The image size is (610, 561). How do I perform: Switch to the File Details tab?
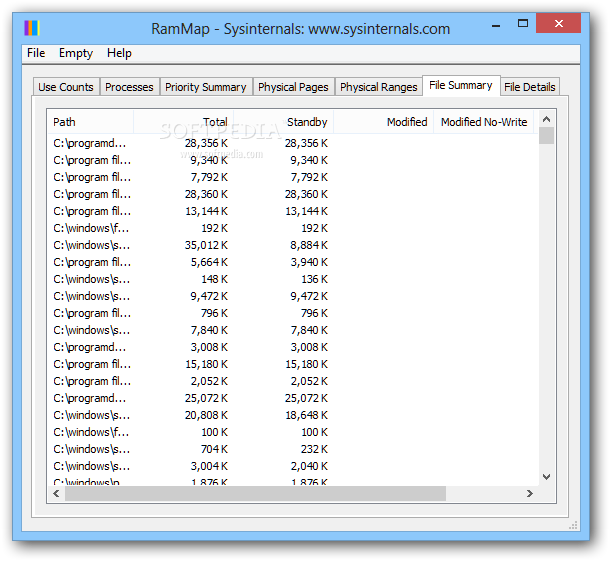click(x=530, y=87)
